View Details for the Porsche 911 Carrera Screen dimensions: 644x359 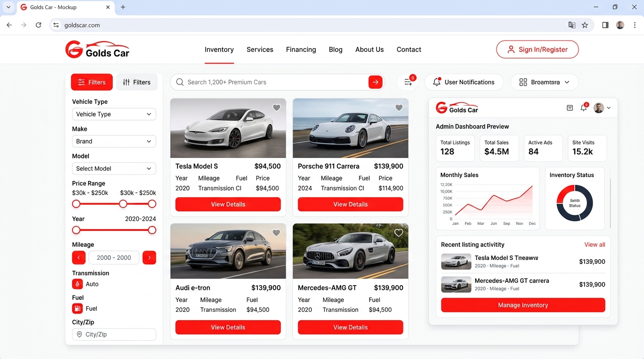pos(351,204)
